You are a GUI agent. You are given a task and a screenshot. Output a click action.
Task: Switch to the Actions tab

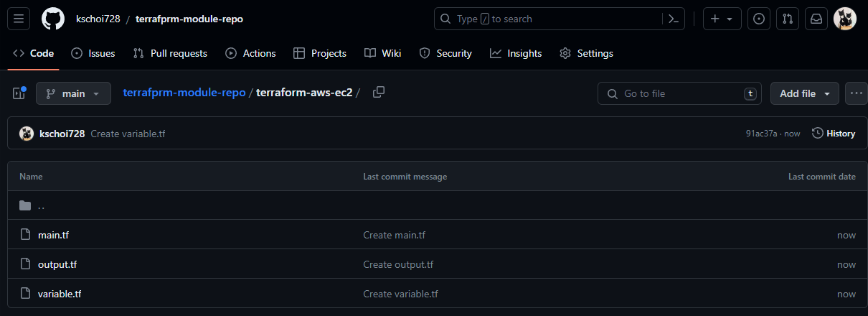click(250, 53)
